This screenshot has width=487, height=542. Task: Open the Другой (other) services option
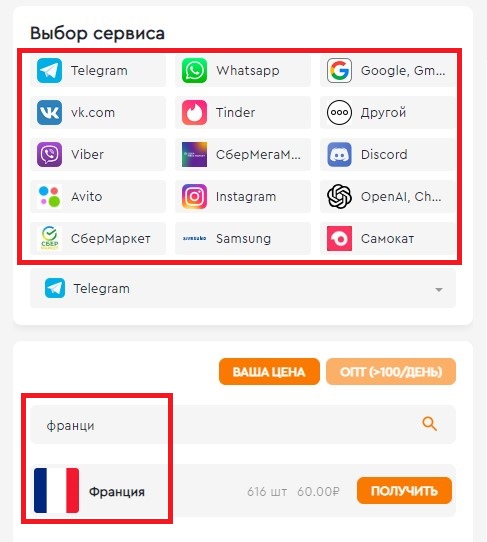tap(388, 112)
